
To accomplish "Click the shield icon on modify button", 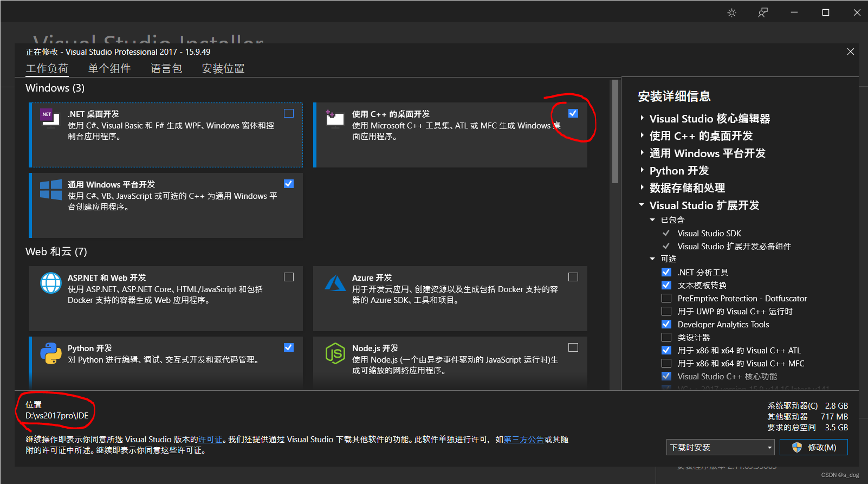I will click(x=796, y=447).
